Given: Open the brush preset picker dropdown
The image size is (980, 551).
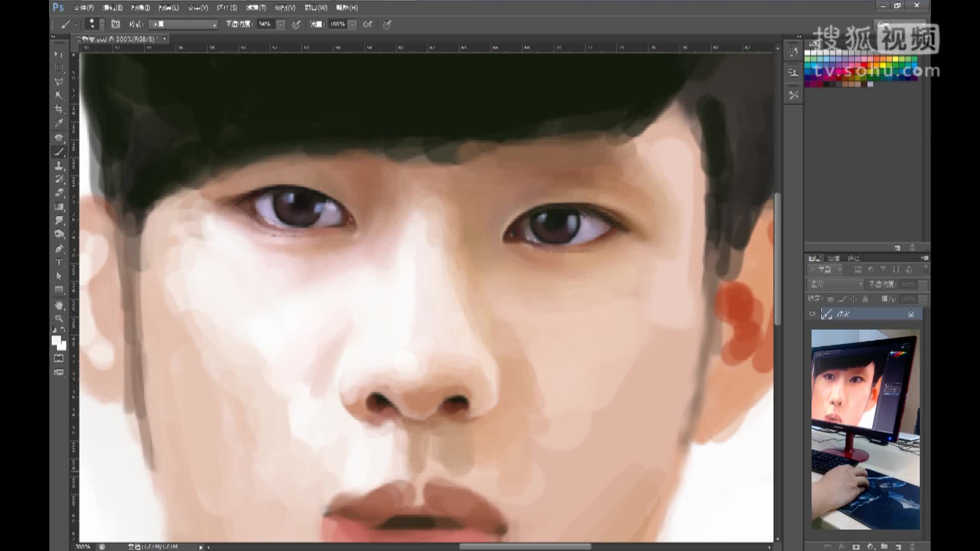Looking at the screenshot, I should tap(102, 24).
